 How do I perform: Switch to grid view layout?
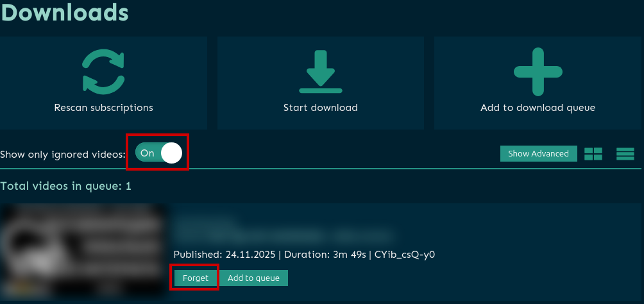click(x=593, y=154)
